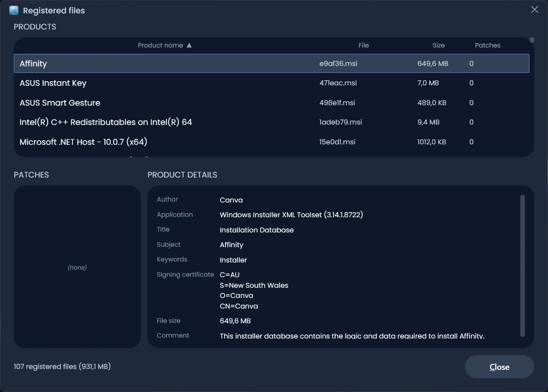Screen dimensions: 548x392
Task: Click the Signing certificate label
Action: [x=185, y=274]
